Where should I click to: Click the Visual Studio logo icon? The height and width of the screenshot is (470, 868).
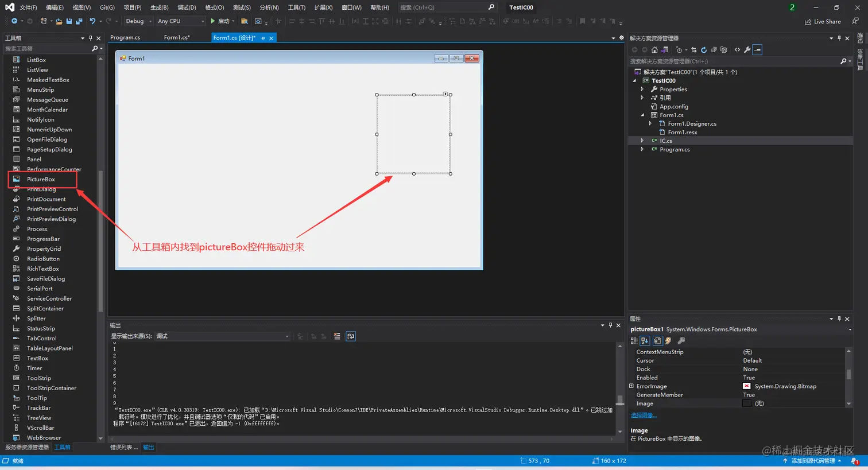[10, 7]
